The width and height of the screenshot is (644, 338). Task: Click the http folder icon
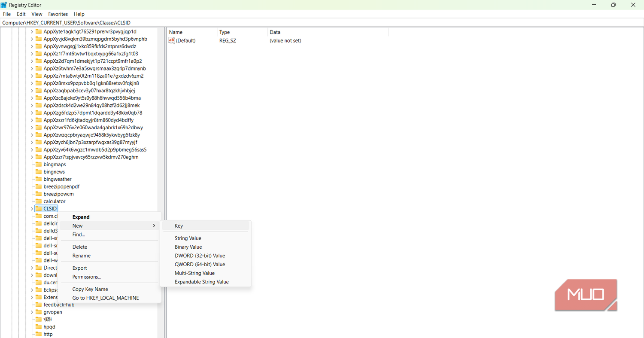pos(38,334)
